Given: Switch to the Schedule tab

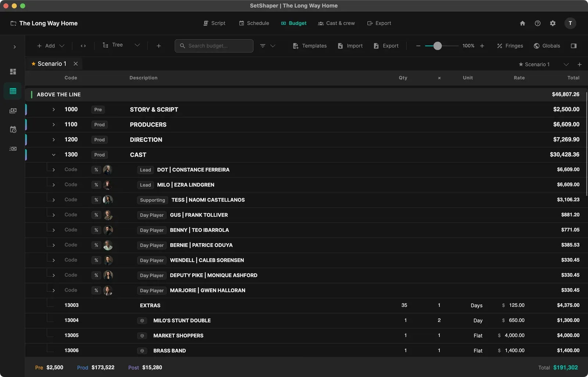Looking at the screenshot, I should 254,23.
